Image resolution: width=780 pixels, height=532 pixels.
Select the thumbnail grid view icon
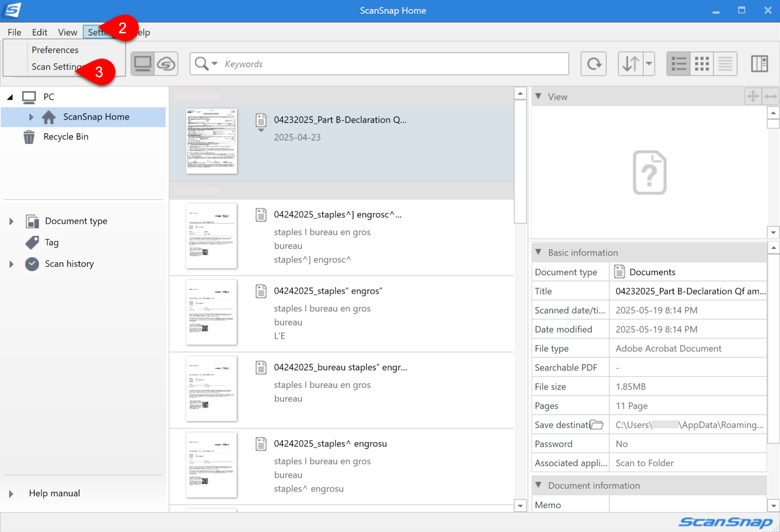702,64
